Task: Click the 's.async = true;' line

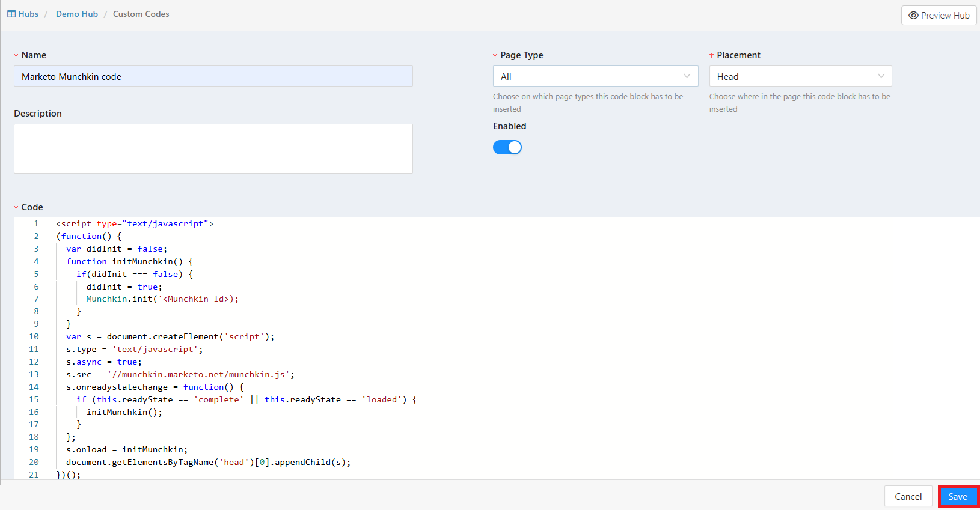Action: coord(104,362)
